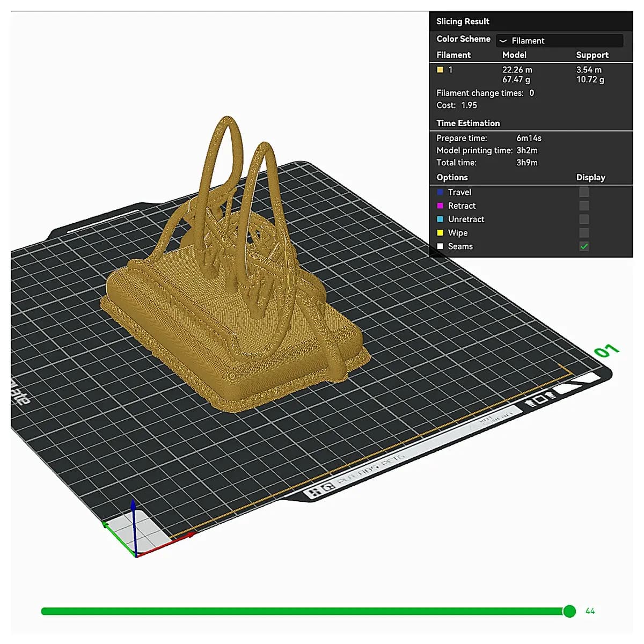Click the cyan Unretract legend square

tap(440, 219)
